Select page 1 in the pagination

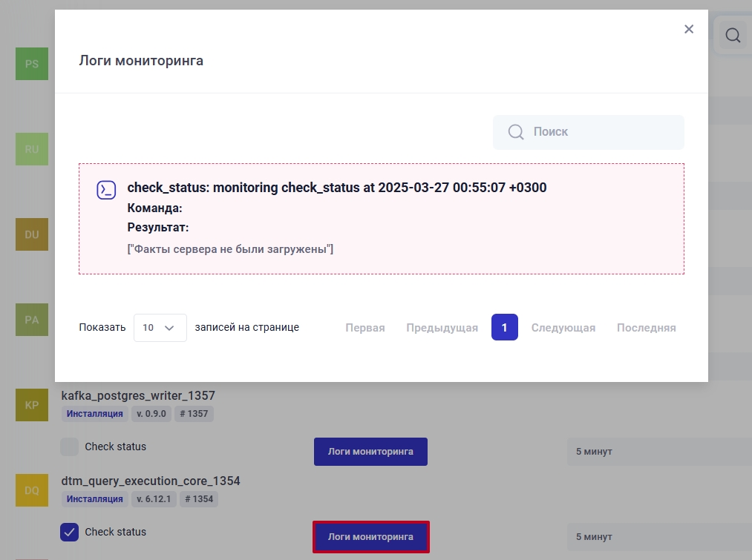505,327
